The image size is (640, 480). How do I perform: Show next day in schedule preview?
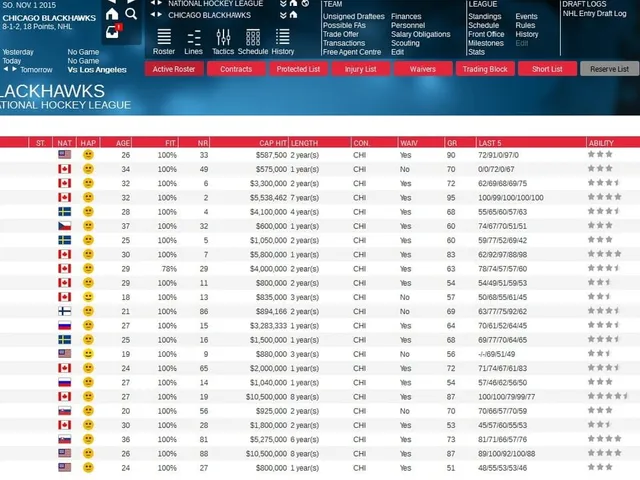(x=14, y=69)
